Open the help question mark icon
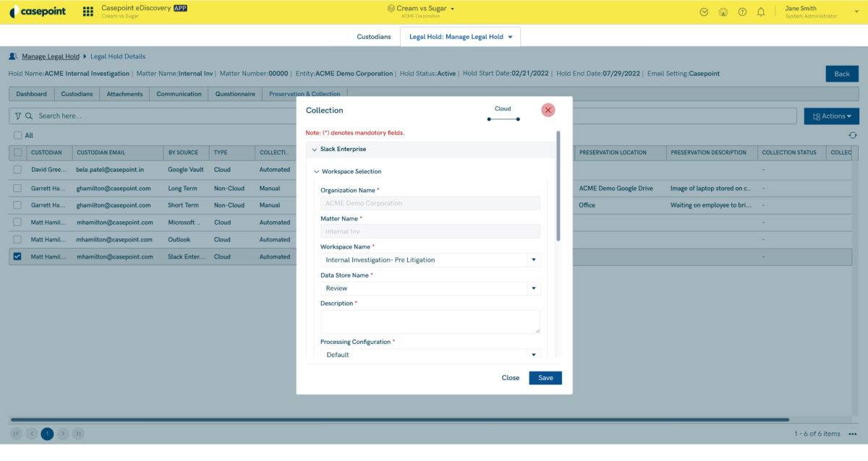 coord(741,12)
